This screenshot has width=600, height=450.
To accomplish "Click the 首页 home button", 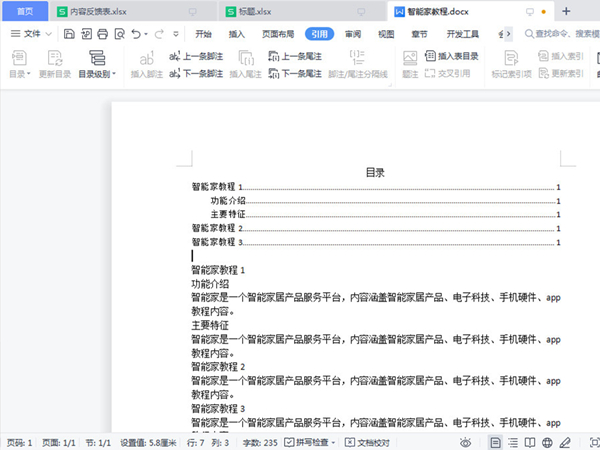I will pos(24,11).
